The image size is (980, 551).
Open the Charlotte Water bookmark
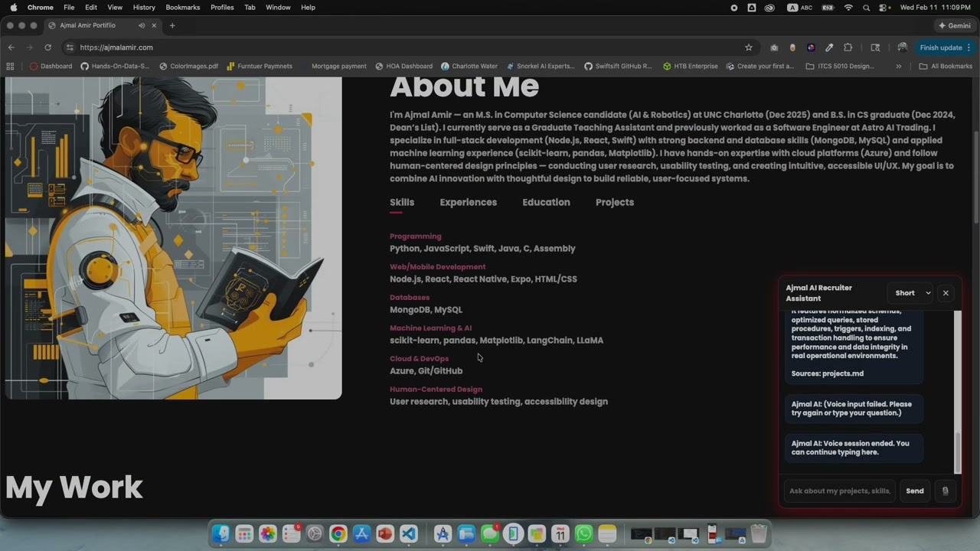(469, 66)
